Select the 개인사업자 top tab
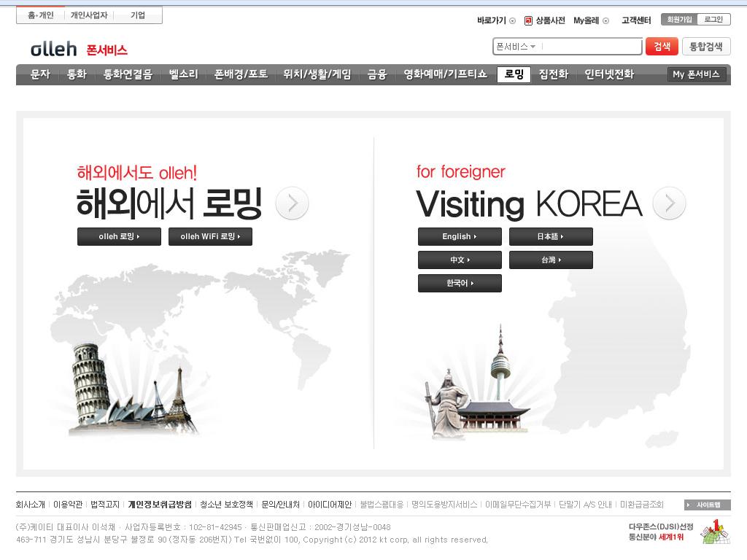 pos(89,15)
